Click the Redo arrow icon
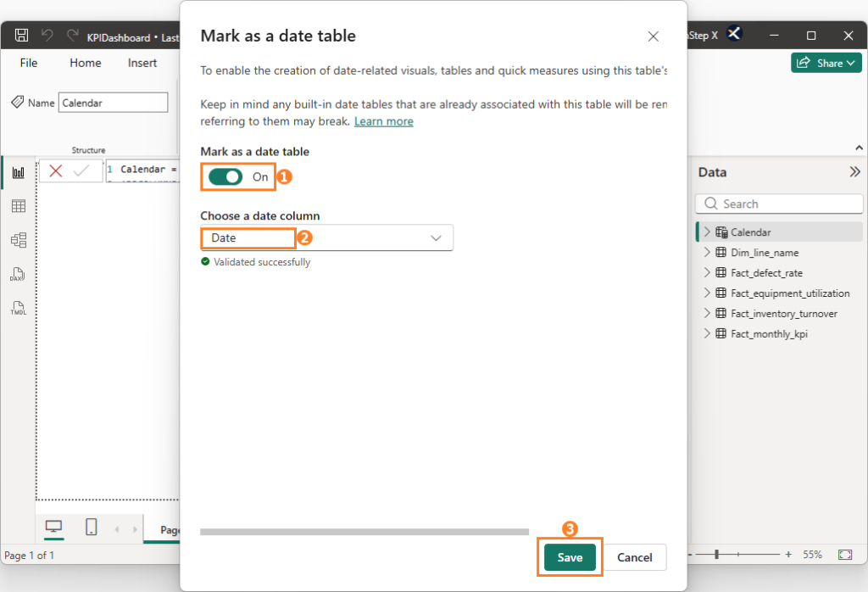This screenshot has width=868, height=592. (x=73, y=36)
